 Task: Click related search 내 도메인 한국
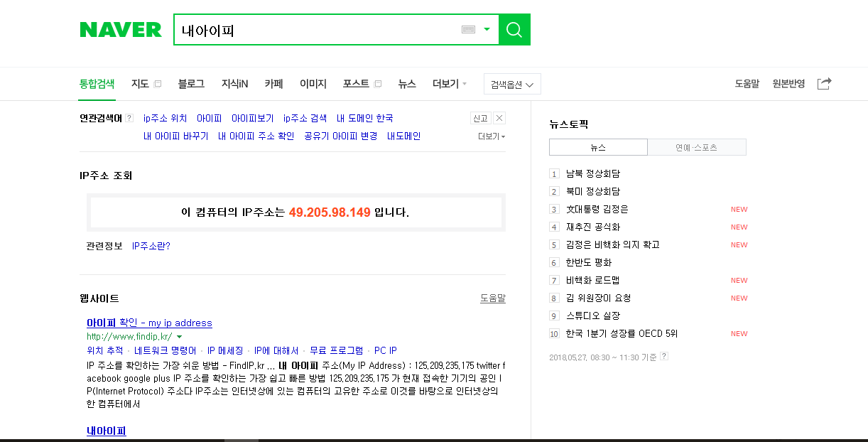click(x=365, y=119)
